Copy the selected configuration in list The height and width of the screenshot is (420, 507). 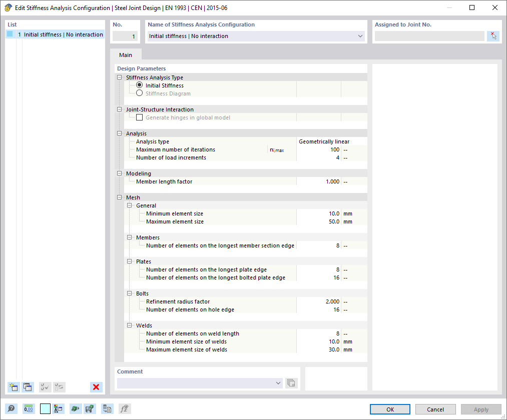(28, 386)
